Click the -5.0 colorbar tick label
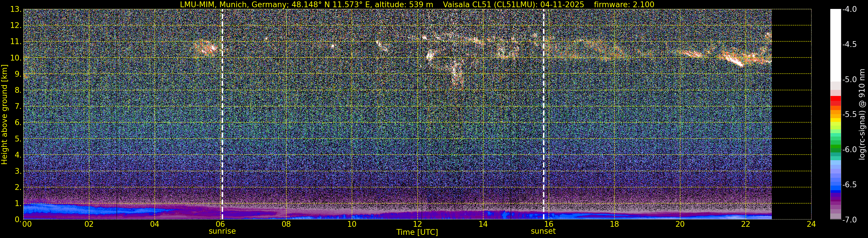 pos(850,80)
